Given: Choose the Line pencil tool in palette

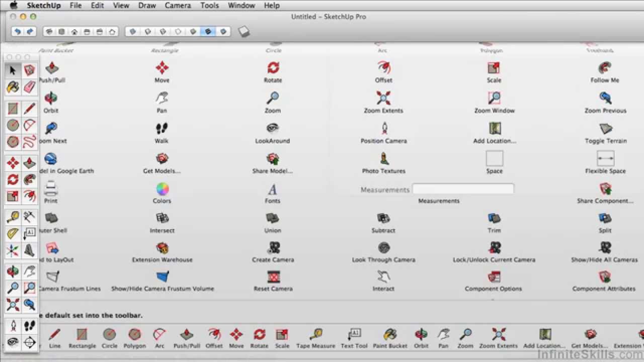Looking at the screenshot, I should [x=30, y=108].
